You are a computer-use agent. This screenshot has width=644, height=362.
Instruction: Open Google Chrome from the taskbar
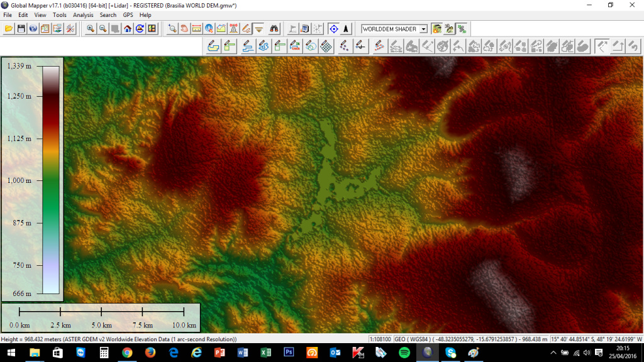click(127, 353)
